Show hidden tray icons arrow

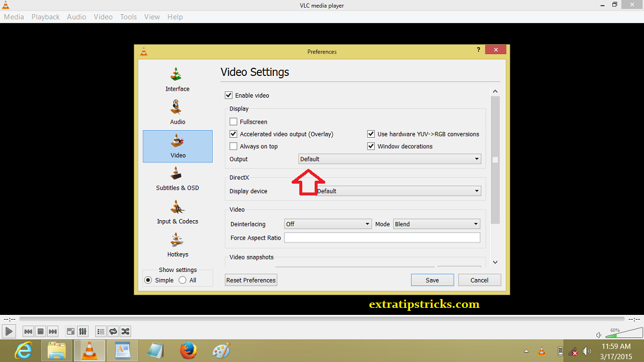pos(526,351)
